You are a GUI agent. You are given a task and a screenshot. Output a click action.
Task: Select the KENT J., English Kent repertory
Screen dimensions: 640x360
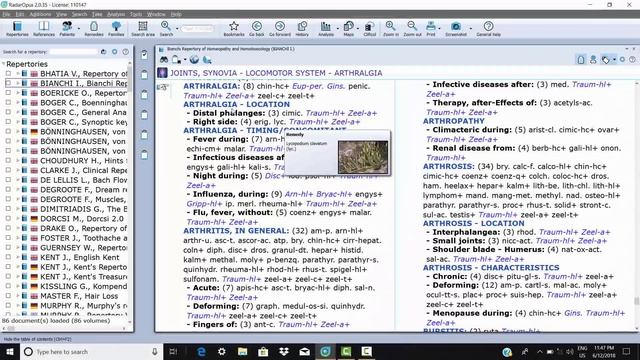[80, 258]
